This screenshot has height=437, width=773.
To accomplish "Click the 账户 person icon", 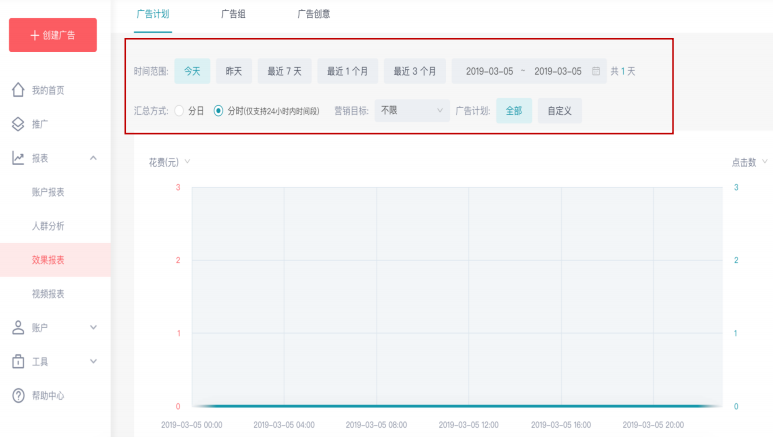I will (18, 328).
